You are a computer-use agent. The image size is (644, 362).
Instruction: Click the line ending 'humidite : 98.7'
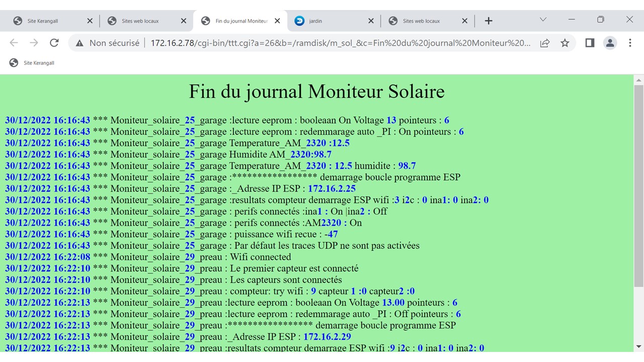pos(210,166)
